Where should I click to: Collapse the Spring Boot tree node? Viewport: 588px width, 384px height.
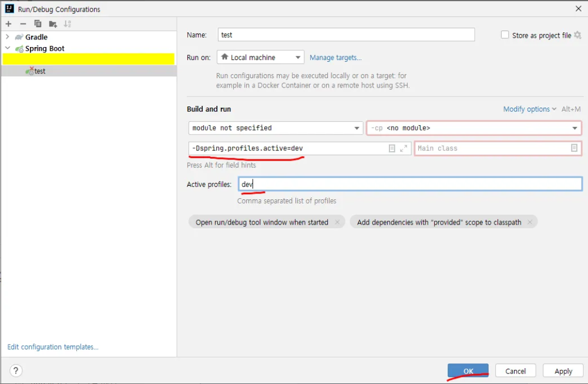(x=8, y=48)
